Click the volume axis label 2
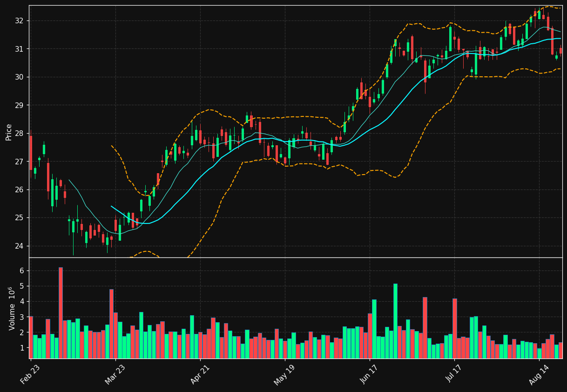The width and height of the screenshot is (567, 392). 22,333
